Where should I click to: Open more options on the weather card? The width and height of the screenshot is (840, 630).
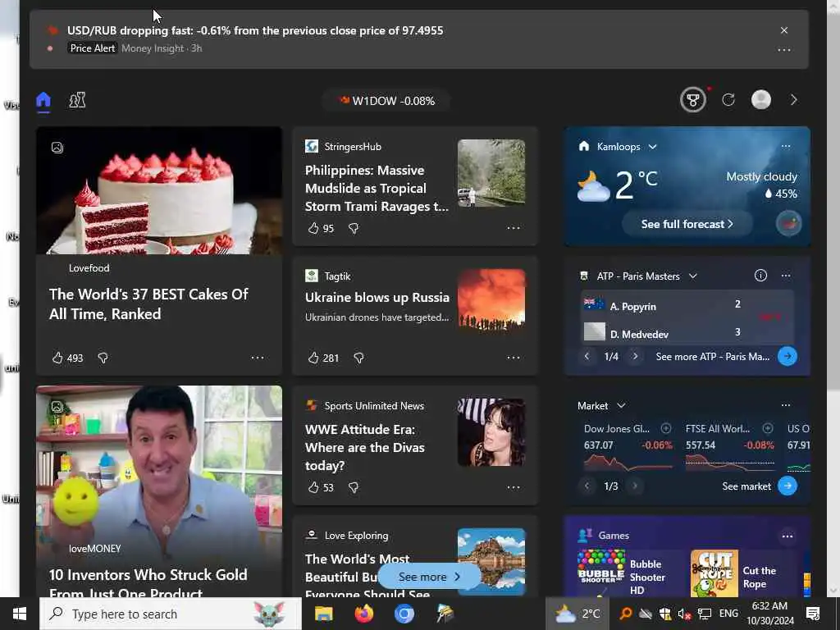click(786, 146)
